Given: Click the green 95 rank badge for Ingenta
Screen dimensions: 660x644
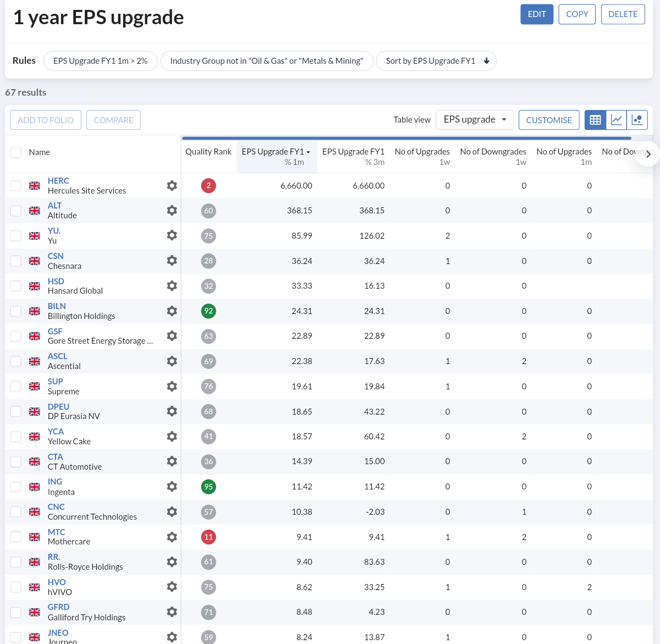Looking at the screenshot, I should coord(208,487).
